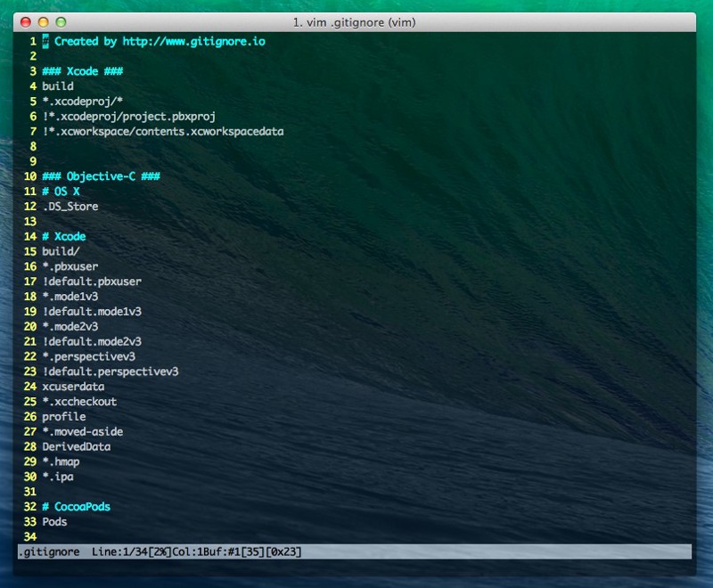Viewport: 713px width, 588px height.
Task: Place cursor on the '### Xcode ###' heading
Action: pos(82,71)
